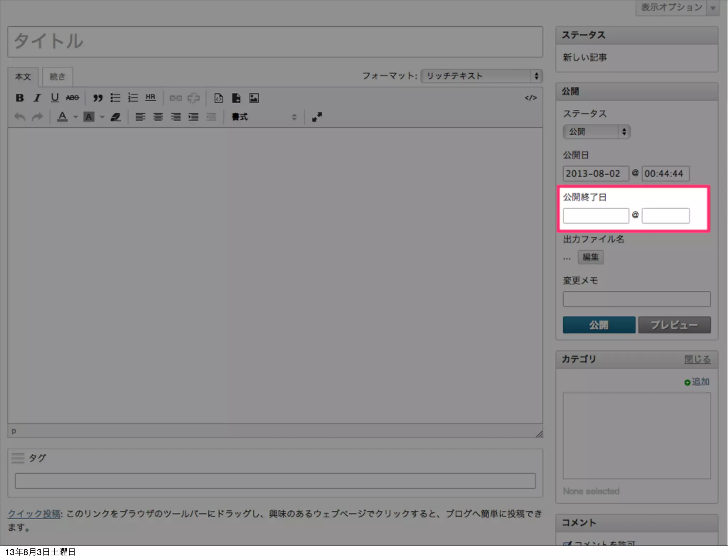
Task: Click the 公開終了日 date input field
Action: (x=596, y=216)
